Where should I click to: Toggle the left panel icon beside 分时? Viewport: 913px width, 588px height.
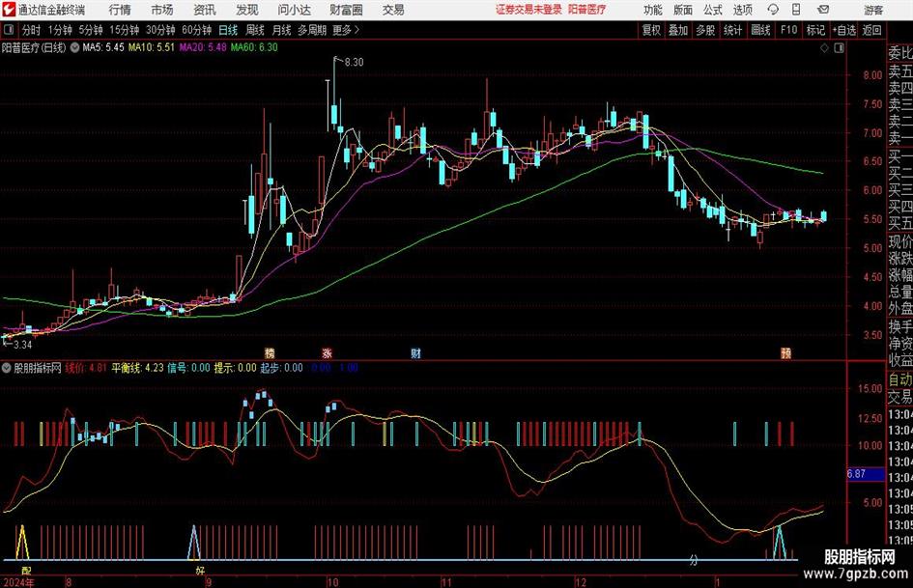(9, 30)
